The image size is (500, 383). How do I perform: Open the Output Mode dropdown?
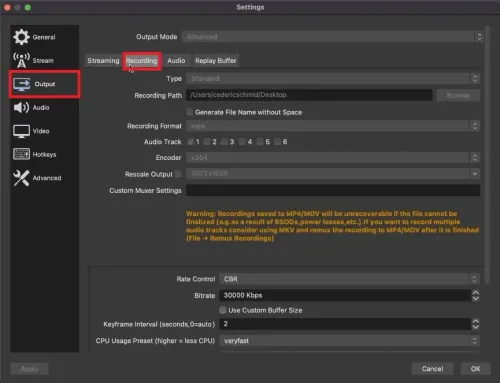[333, 37]
